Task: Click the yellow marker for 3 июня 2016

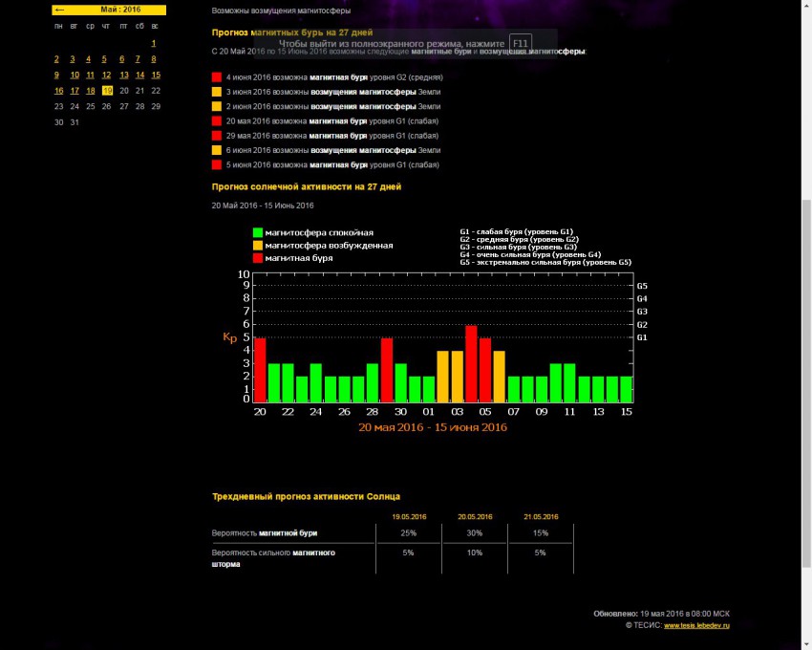Action: point(216,92)
